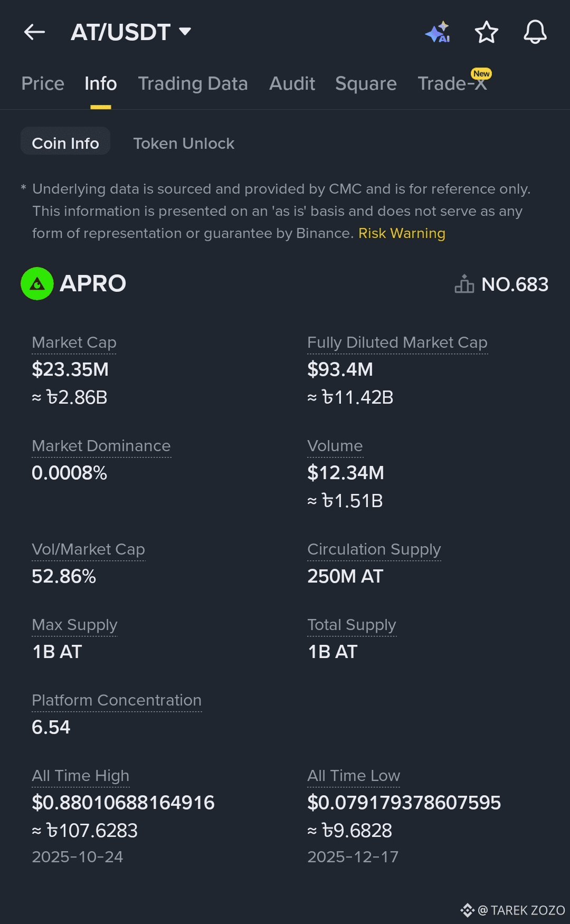Switch to the Price tab
570x924 pixels.
[x=43, y=83]
